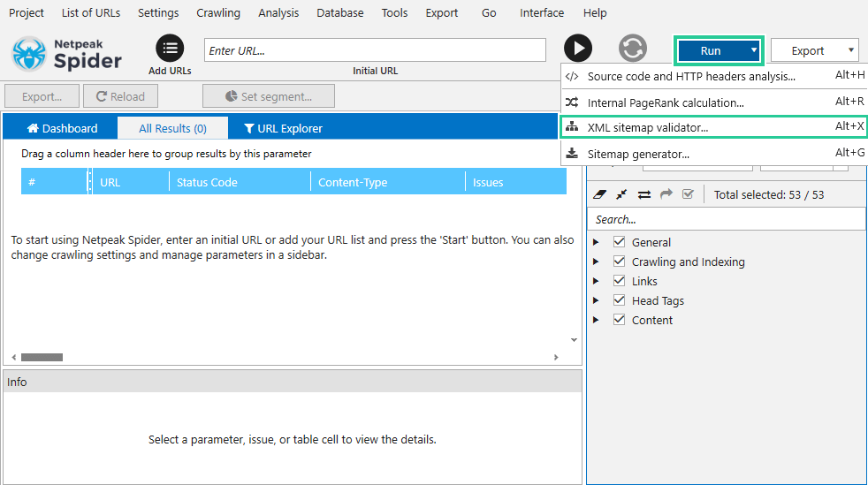
Task: Click the check-all icon in sidebar toolbar
Action: click(x=688, y=194)
